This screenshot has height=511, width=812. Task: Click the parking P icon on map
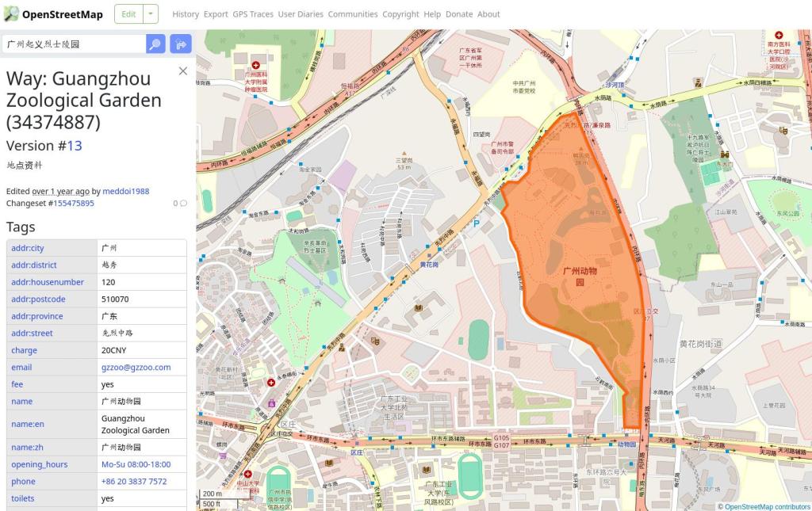tap(477, 223)
